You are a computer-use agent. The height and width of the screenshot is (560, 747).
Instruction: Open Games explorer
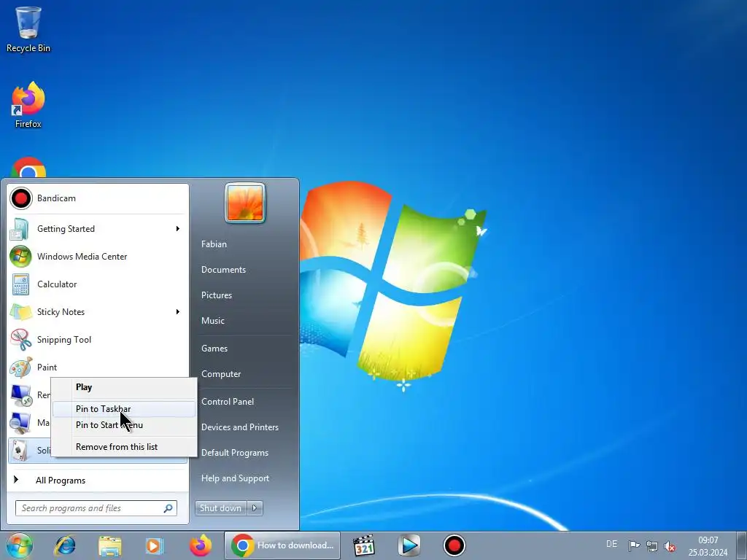point(214,349)
